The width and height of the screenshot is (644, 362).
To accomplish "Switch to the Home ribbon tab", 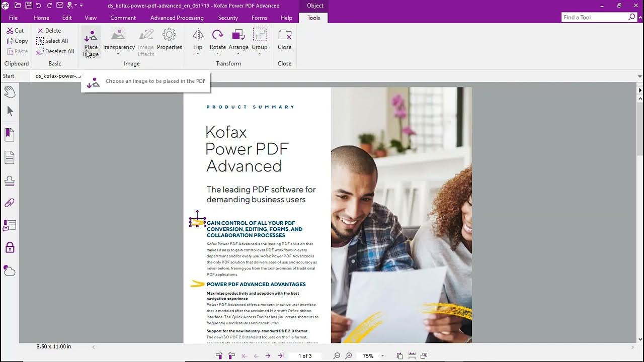I will [41, 18].
